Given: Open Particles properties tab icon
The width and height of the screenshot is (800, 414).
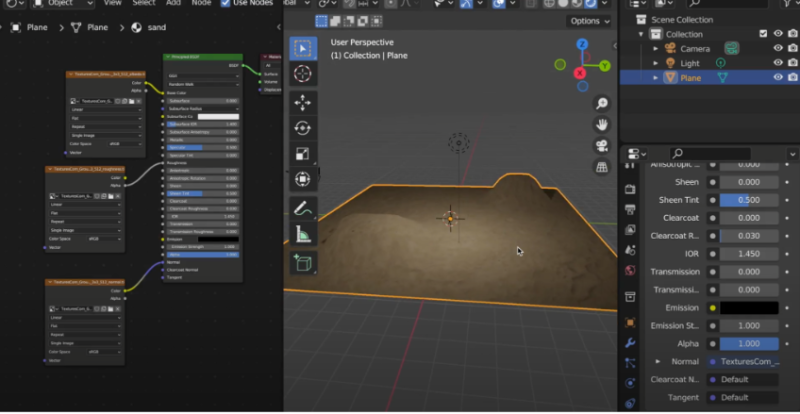Looking at the screenshot, I should click(x=630, y=363).
